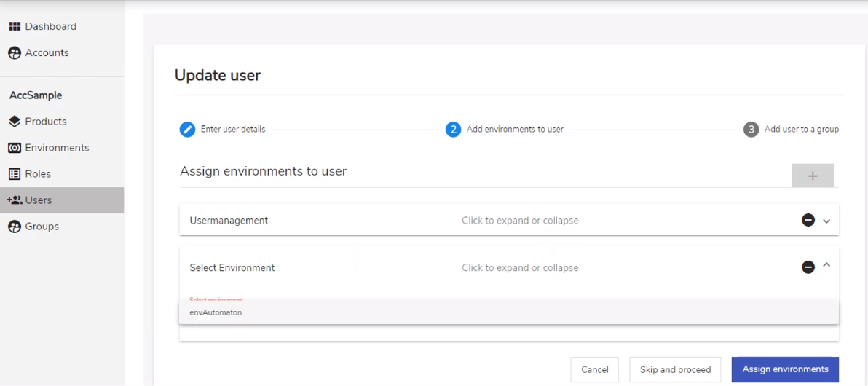The width and height of the screenshot is (868, 386).
Task: Click the Cancel button
Action: point(595,369)
